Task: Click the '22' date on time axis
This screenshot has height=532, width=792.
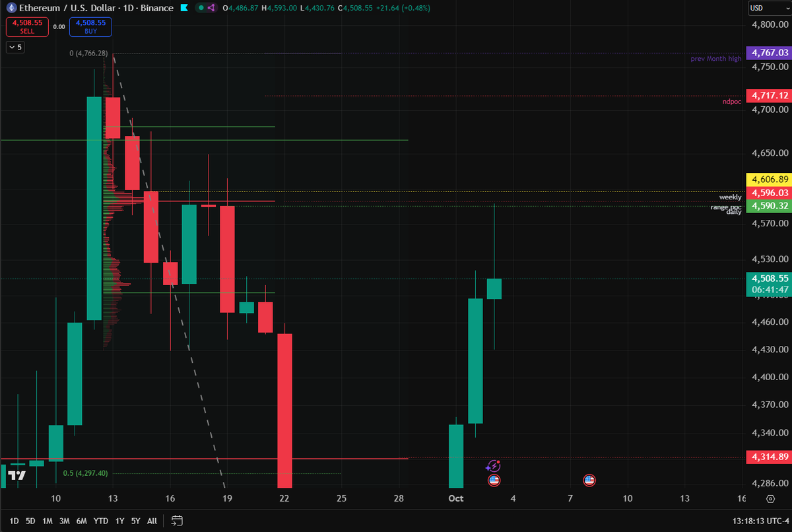Action: (284, 499)
